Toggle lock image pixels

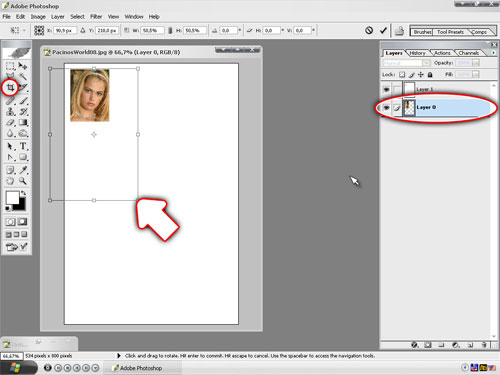(412, 74)
